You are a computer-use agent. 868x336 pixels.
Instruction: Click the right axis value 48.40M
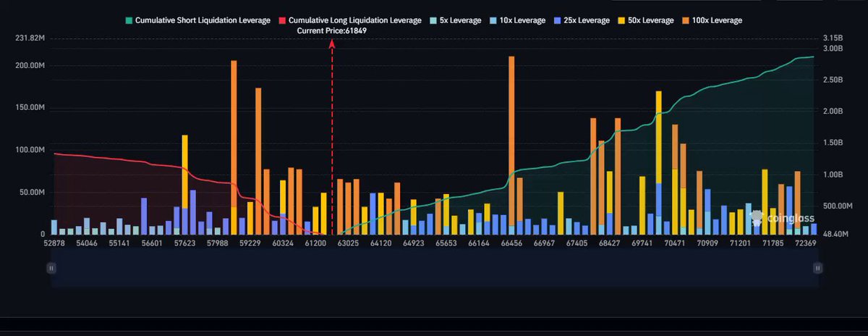click(x=836, y=236)
